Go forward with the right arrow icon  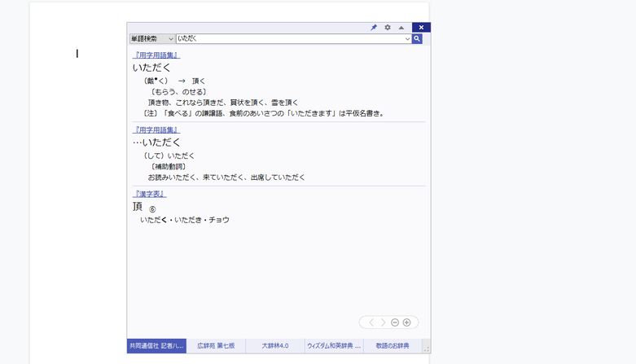pos(384,322)
